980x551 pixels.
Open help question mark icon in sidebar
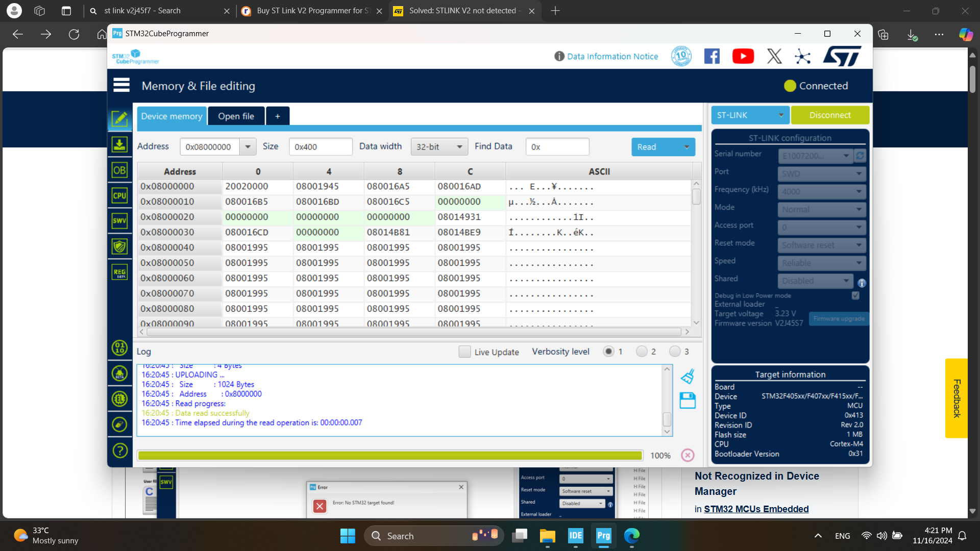[119, 450]
